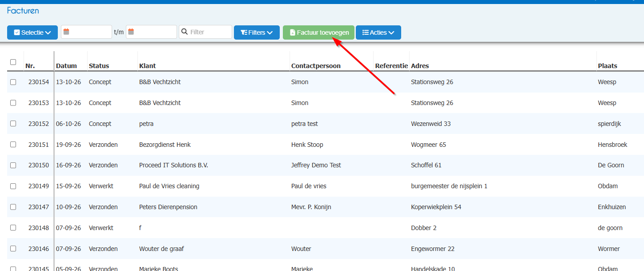Screen dimensions: 644x271
Task: Click the Contactpersoon column header
Action: coord(316,66)
